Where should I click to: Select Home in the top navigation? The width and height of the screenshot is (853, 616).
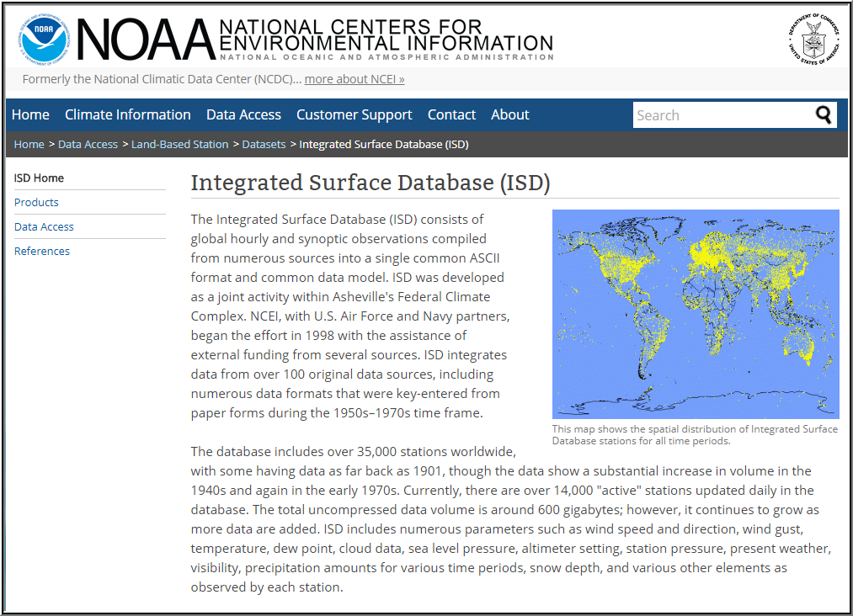(30, 114)
